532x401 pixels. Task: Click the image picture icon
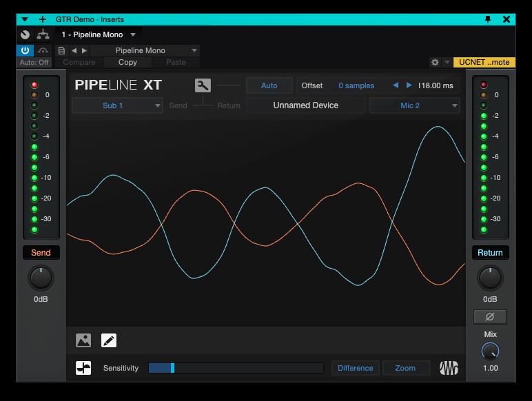pos(83,340)
